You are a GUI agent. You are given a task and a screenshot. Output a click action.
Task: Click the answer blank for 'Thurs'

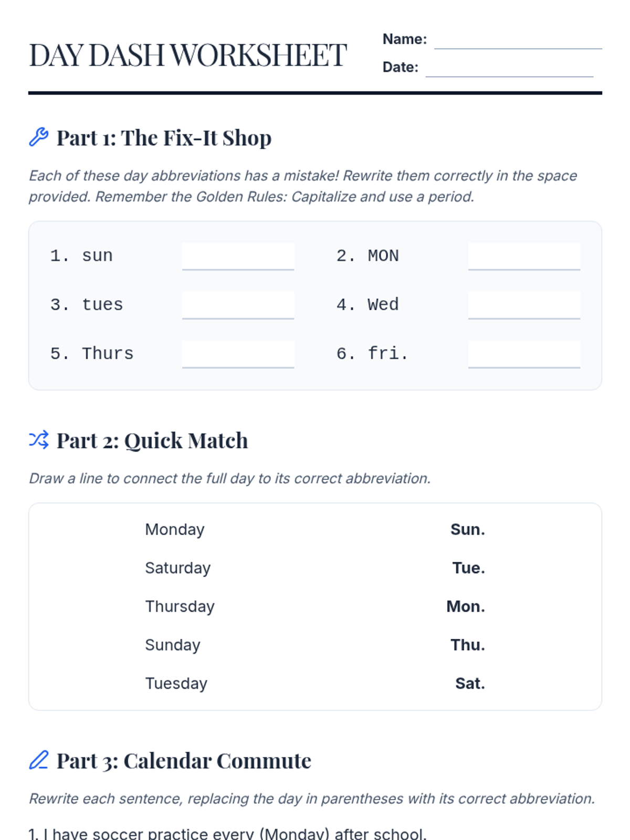coord(238,354)
